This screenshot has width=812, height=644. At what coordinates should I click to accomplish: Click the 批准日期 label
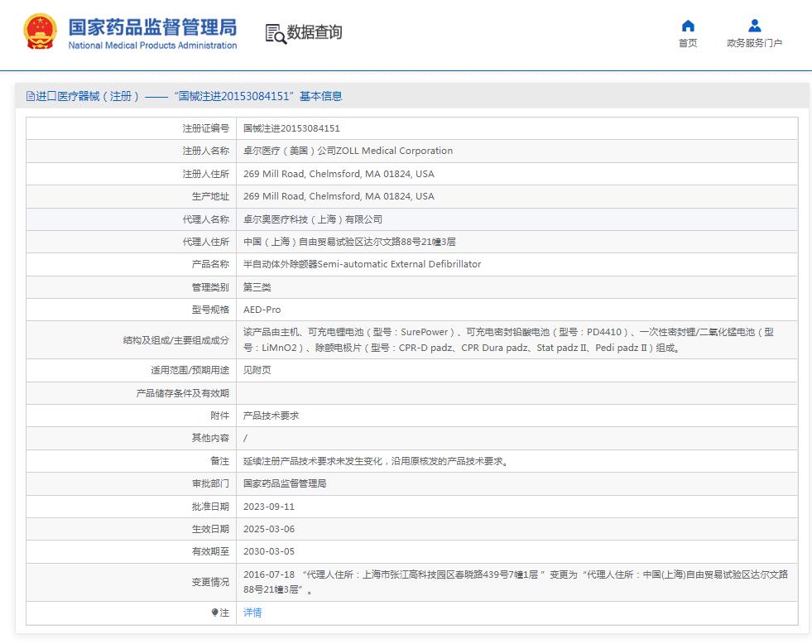coord(210,507)
